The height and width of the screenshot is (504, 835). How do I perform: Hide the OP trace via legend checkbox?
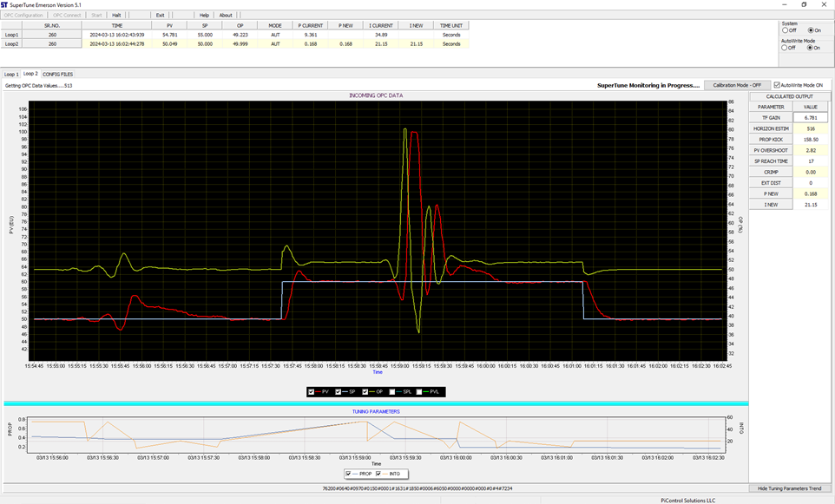pyautogui.click(x=365, y=392)
